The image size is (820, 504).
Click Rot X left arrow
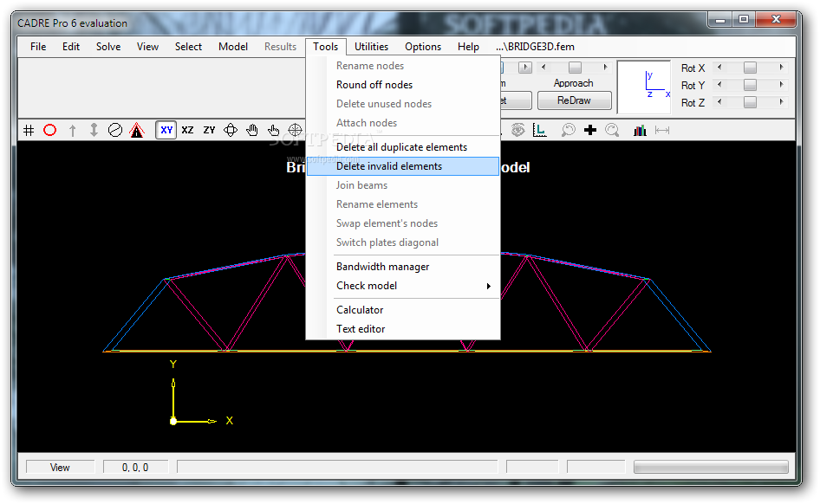pyautogui.click(x=720, y=68)
